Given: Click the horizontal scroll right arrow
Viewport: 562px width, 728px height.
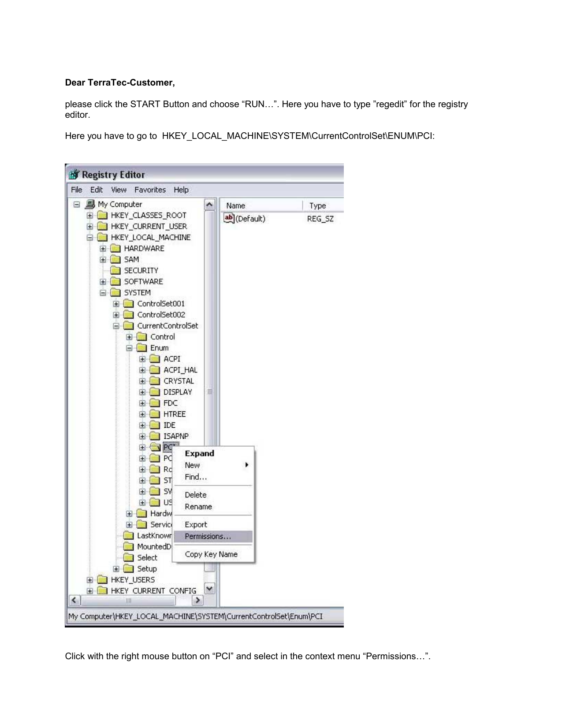Looking at the screenshot, I should click(x=197, y=600).
